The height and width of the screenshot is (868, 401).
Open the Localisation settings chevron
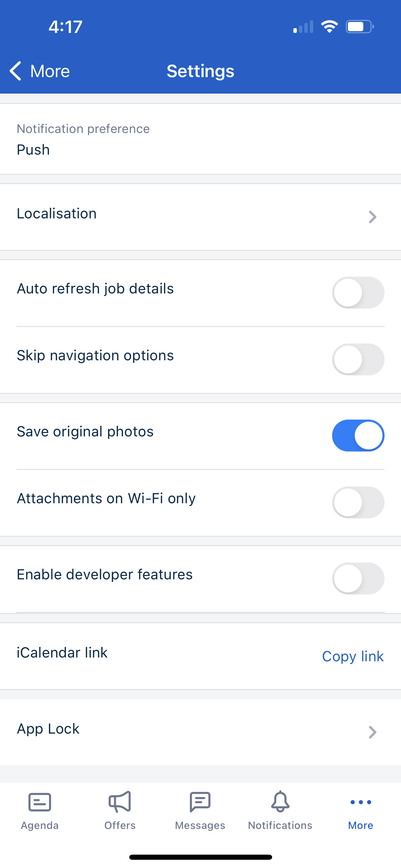[372, 217]
